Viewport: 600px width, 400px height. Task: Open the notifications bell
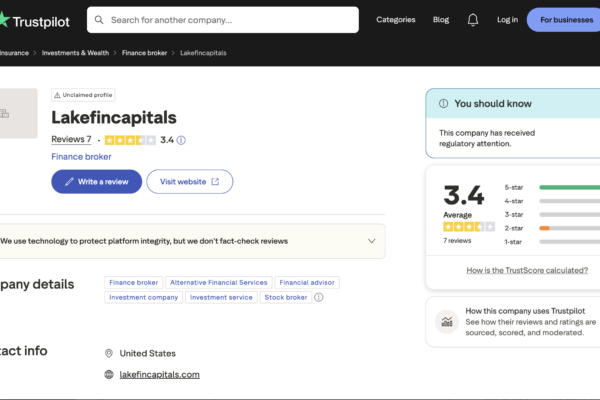click(x=473, y=20)
